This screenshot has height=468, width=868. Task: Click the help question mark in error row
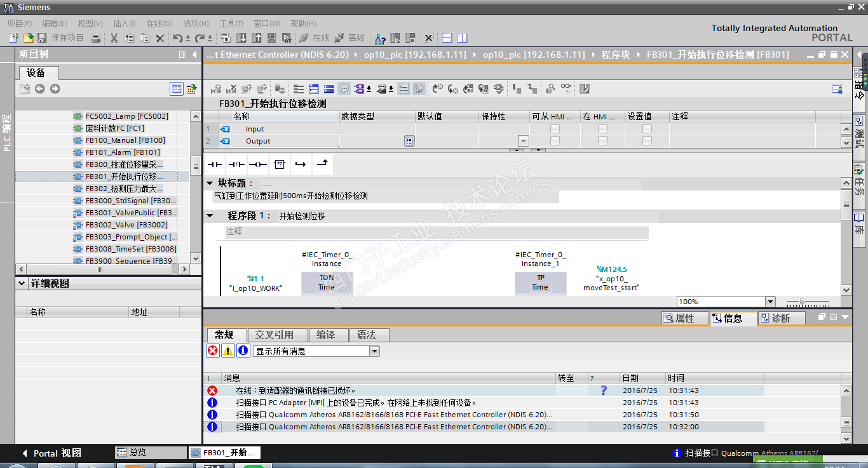click(x=604, y=391)
